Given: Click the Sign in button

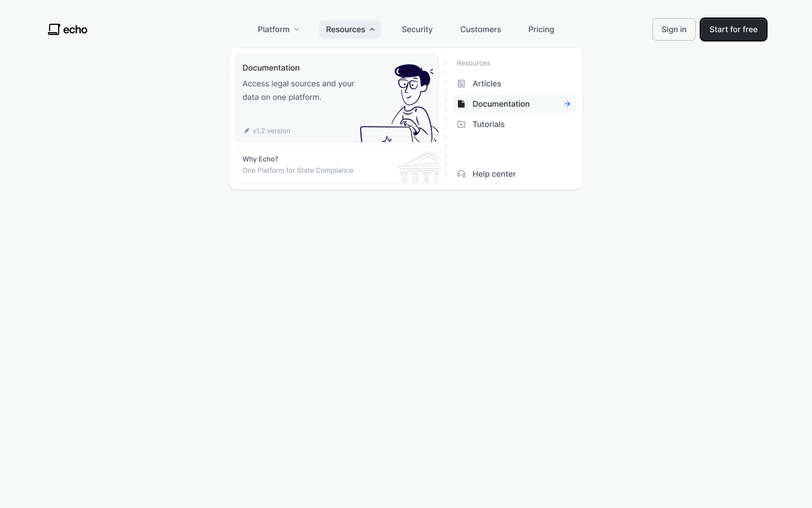Looking at the screenshot, I should pyautogui.click(x=674, y=29).
